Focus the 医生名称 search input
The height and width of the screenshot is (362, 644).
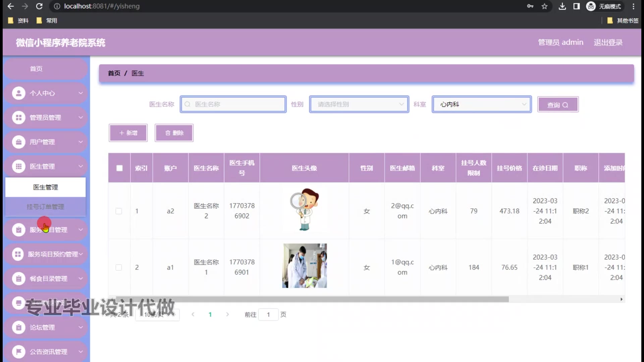point(233,104)
